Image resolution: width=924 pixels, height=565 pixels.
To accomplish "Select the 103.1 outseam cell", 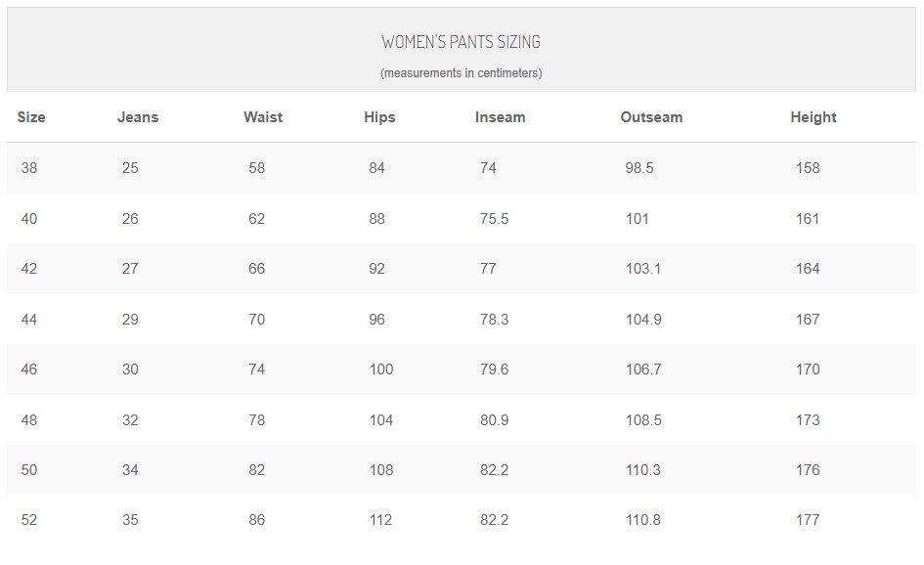I will coord(643,269).
